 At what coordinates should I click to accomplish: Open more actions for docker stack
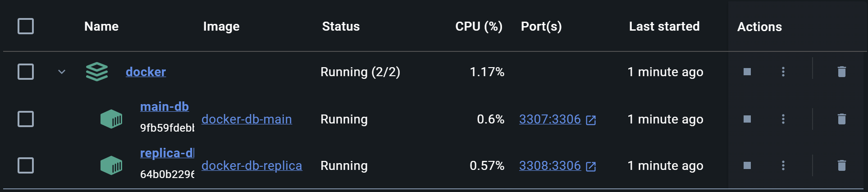point(783,72)
